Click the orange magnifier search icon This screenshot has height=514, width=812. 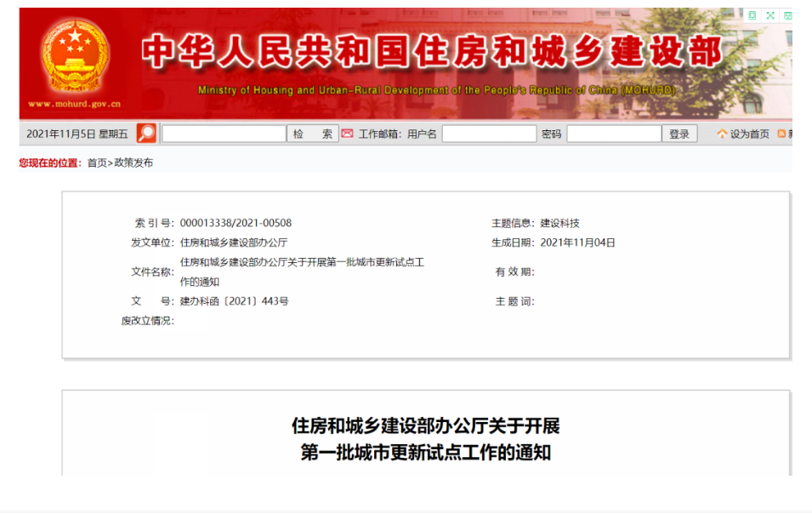pyautogui.click(x=146, y=133)
